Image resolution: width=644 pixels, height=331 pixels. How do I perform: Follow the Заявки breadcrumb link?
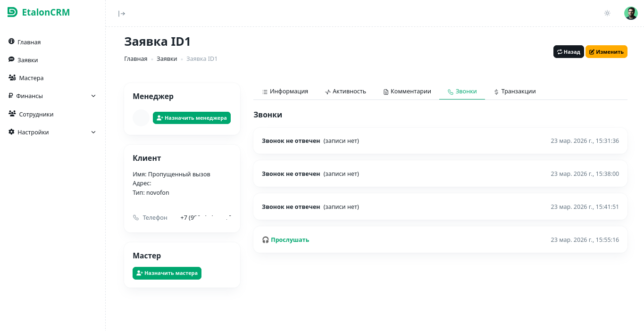click(167, 59)
